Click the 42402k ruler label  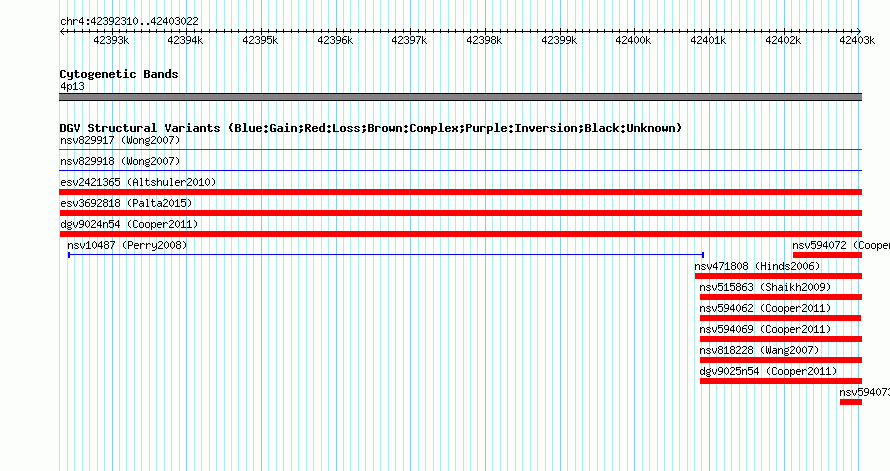pyautogui.click(x=783, y=40)
